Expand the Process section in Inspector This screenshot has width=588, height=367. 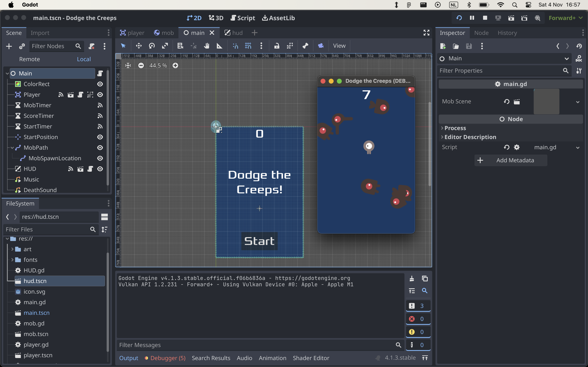(455, 128)
